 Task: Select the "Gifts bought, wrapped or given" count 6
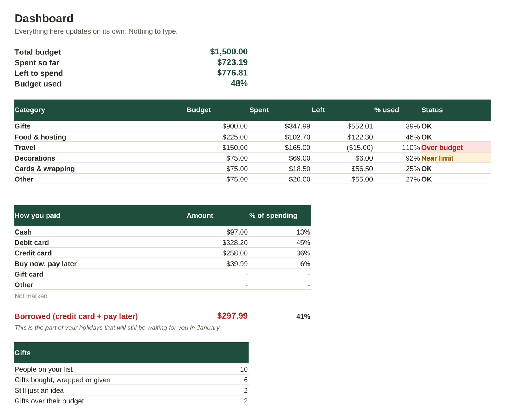point(246,380)
